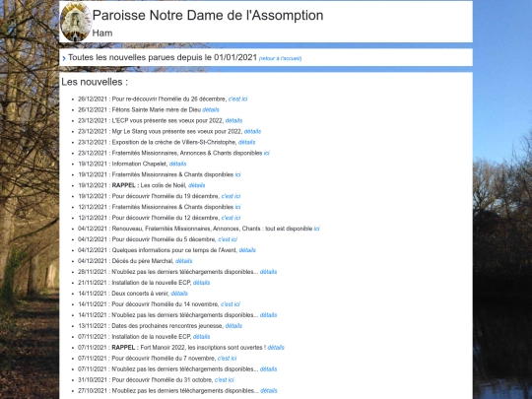
Task: Open détails for RAPPEL Les colis de Noël
Action: (x=197, y=185)
